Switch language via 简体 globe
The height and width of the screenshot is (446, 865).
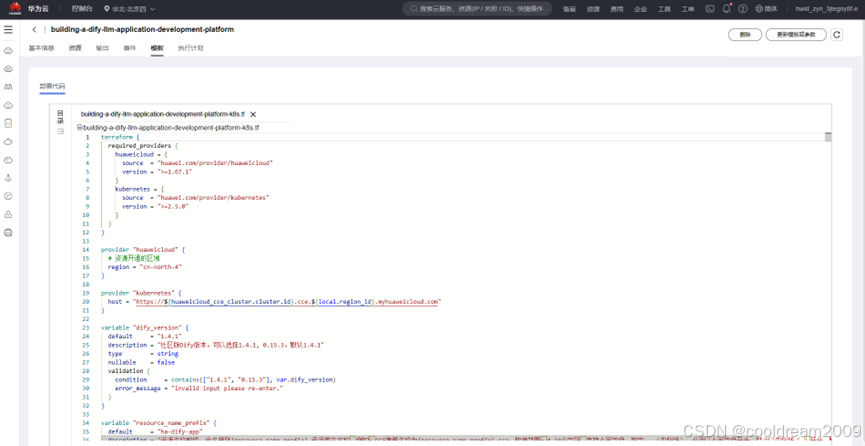tap(766, 9)
